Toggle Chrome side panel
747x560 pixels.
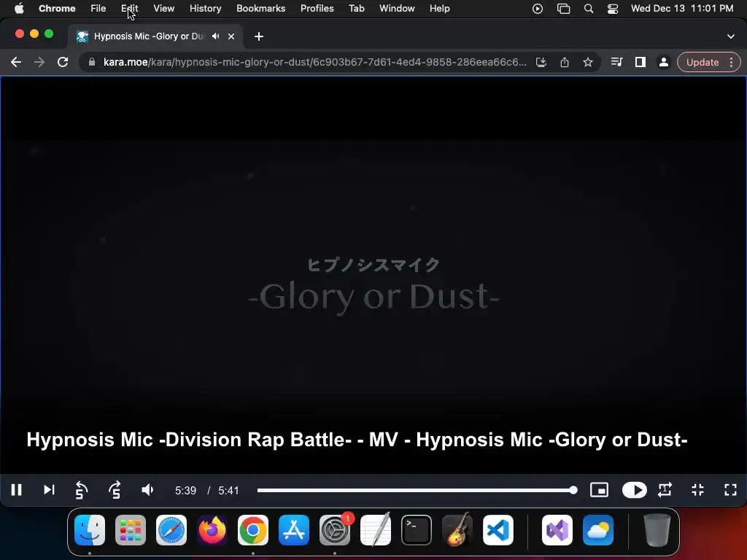point(640,63)
